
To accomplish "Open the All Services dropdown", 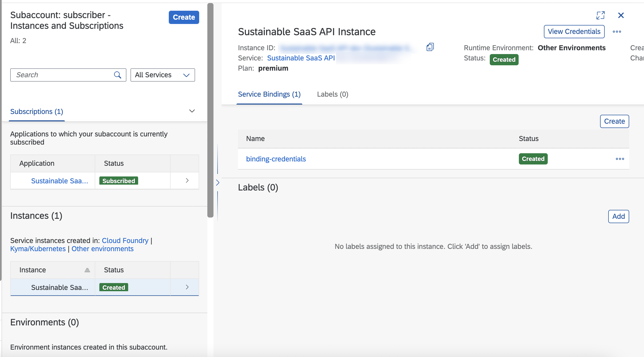I will (x=163, y=75).
